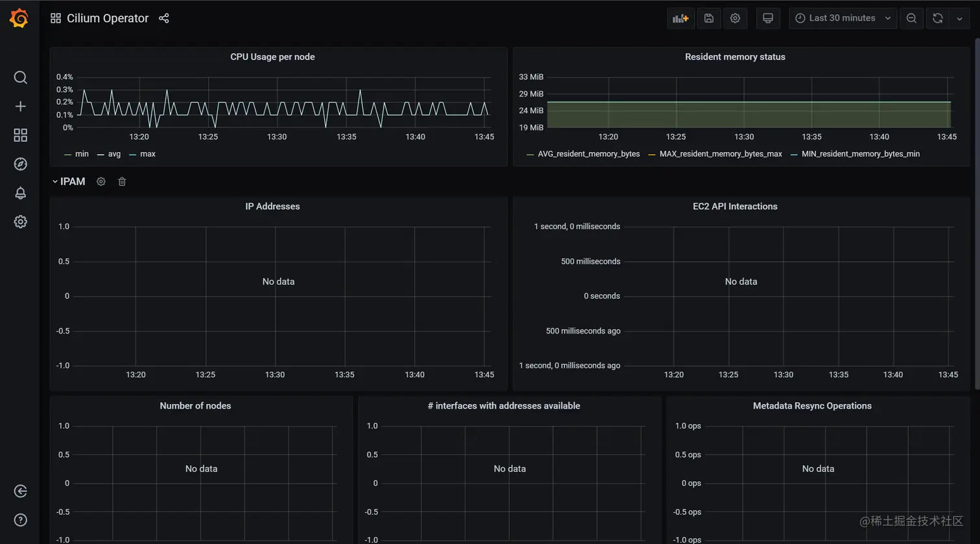Viewport: 980px width, 544px height.
Task: Open min series color picker swatch
Action: pos(67,155)
